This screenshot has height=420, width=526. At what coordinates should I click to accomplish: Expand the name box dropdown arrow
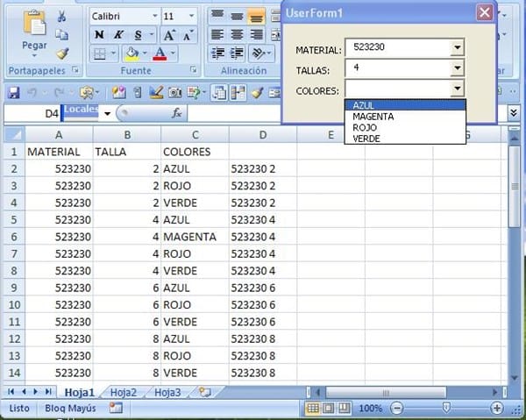coord(107,114)
